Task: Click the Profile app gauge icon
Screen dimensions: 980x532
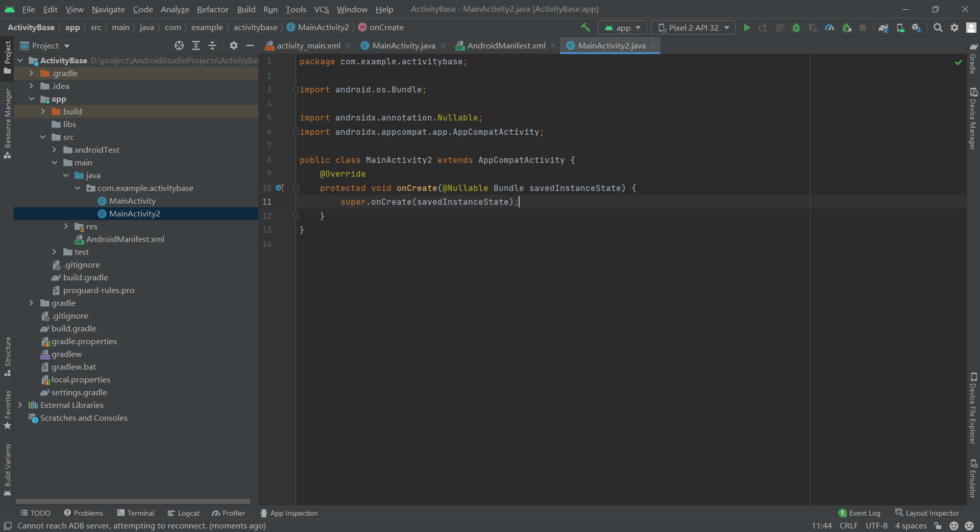Action: coord(830,28)
